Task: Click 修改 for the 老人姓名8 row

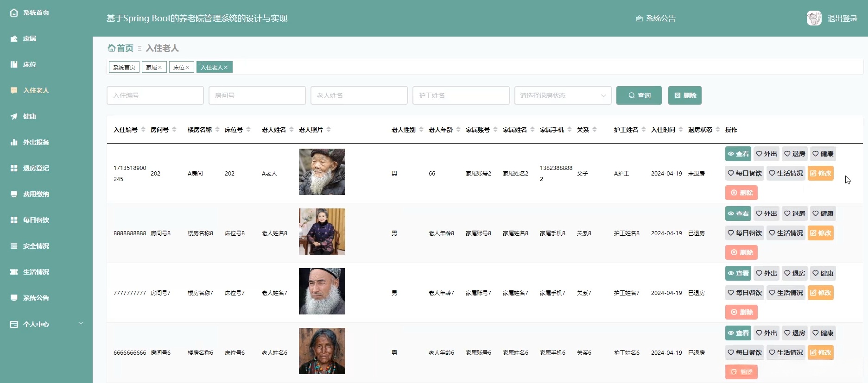Action: coord(821,233)
